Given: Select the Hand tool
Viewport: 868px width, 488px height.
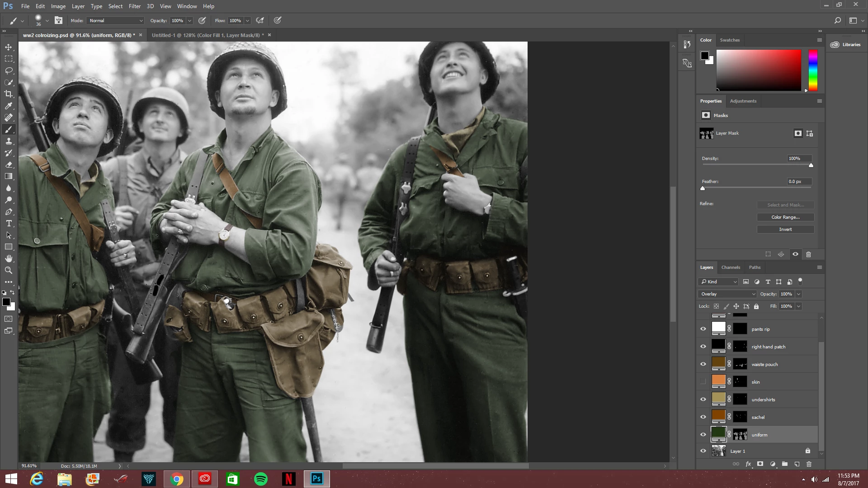Looking at the screenshot, I should click(x=9, y=258).
